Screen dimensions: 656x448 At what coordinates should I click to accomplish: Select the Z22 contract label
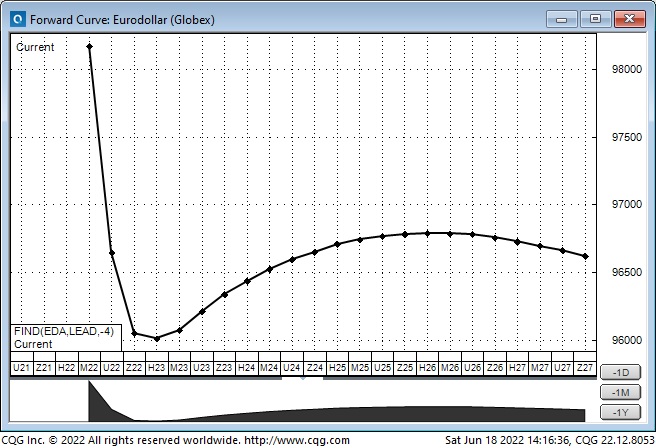point(134,368)
